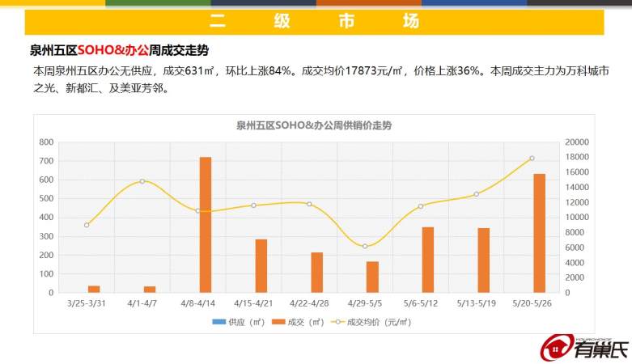Click the price line marker at 4/15-4/21

(253, 205)
